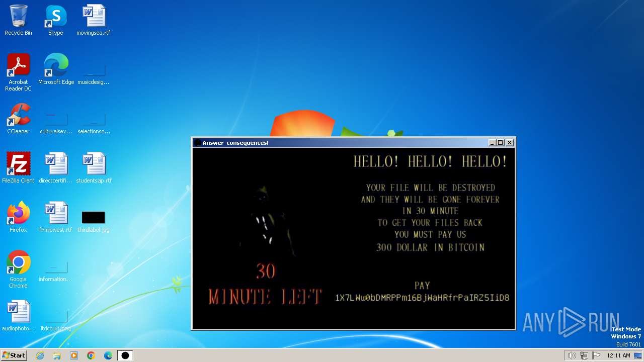Screen dimensions: 644x362
Task: Open Acrobat Reader DC shortcut
Action: (x=18, y=72)
